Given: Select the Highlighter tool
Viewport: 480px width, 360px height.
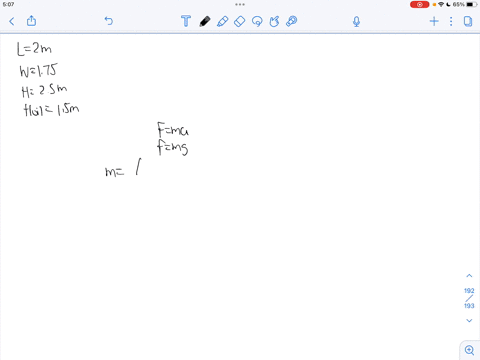Looking at the screenshot, I should tap(222, 21).
